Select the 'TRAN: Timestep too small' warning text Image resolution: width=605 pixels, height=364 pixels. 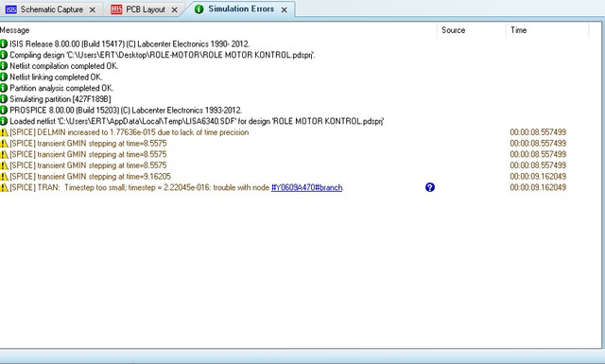pos(177,187)
